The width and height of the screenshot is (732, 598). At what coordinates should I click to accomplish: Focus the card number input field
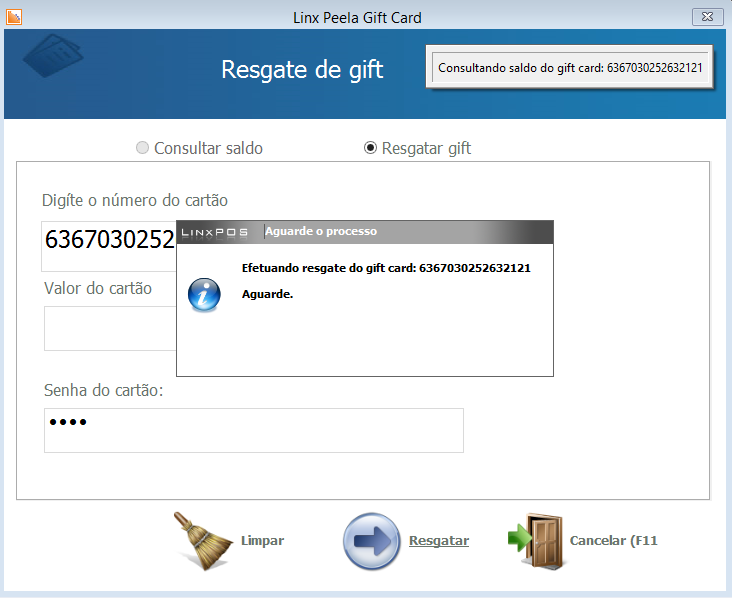pyautogui.click(x=109, y=246)
